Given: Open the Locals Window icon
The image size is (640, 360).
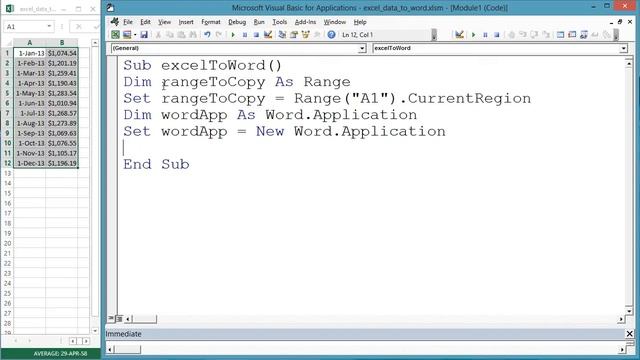Looking at the screenshot, I should (560, 35).
